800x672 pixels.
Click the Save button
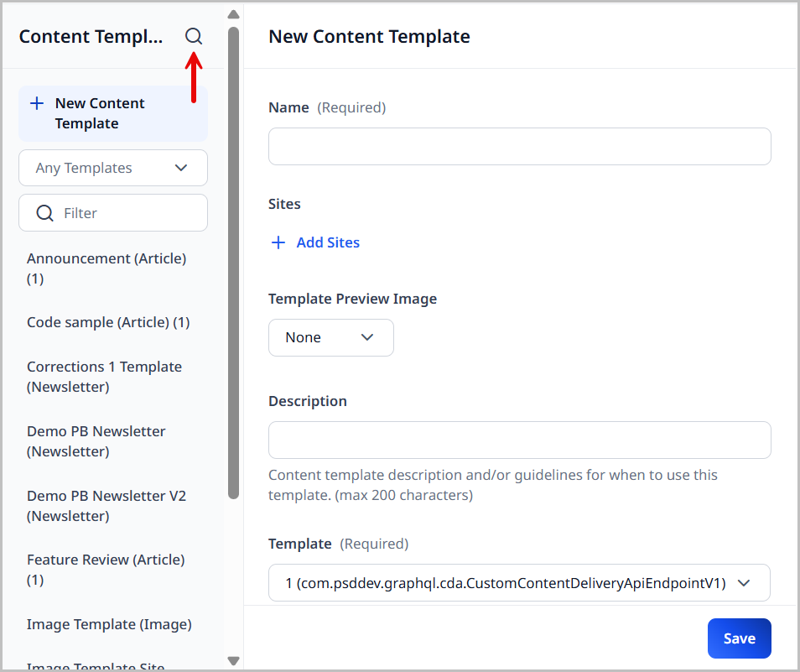(739, 638)
